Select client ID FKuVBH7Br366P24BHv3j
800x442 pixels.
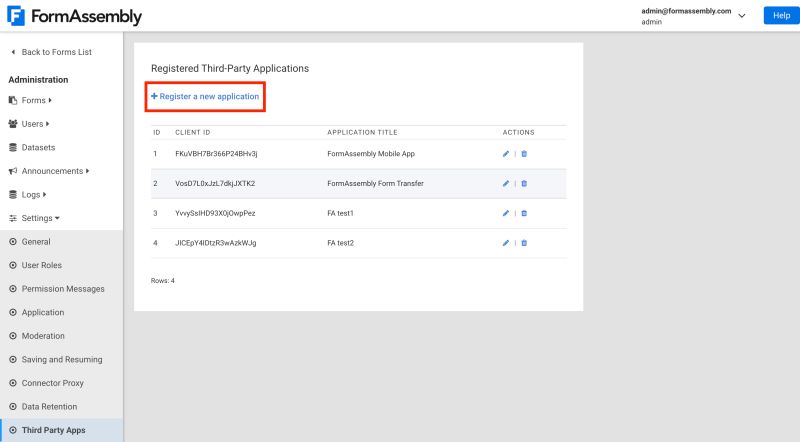click(x=216, y=154)
